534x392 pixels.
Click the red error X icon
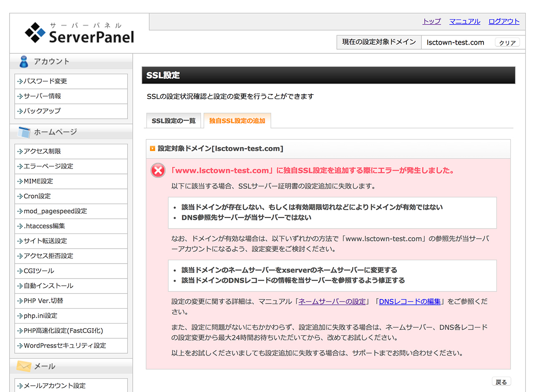158,170
